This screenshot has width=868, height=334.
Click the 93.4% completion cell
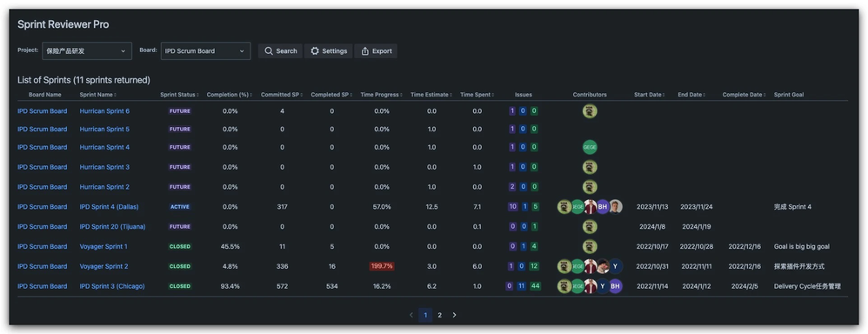point(230,286)
